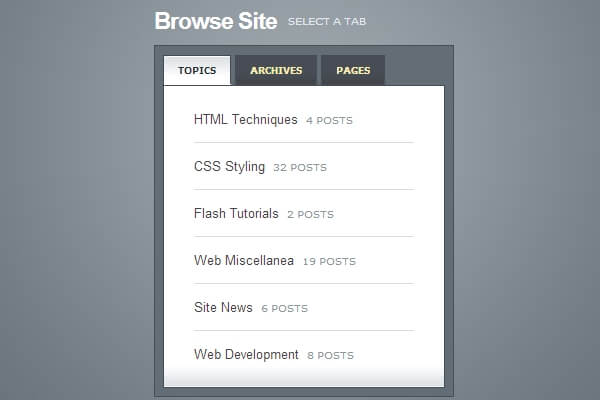The image size is (600, 400).
Task: Select the Pages tab
Action: pyautogui.click(x=353, y=70)
